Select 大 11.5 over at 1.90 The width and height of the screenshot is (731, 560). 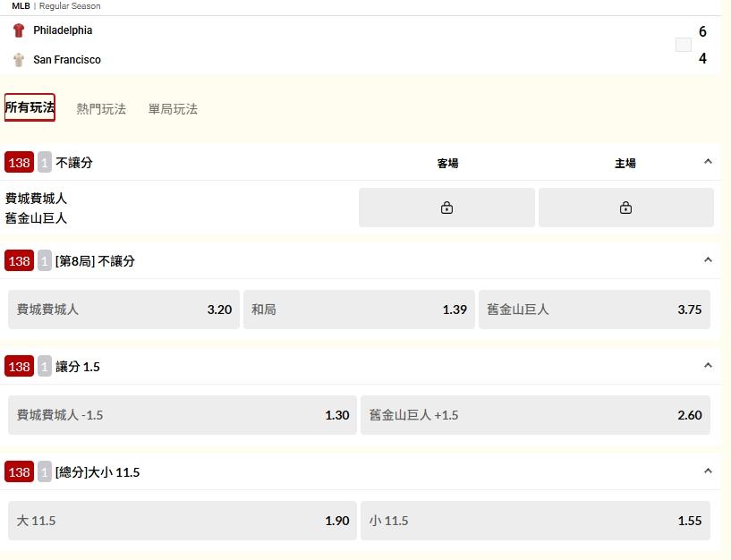point(183,521)
